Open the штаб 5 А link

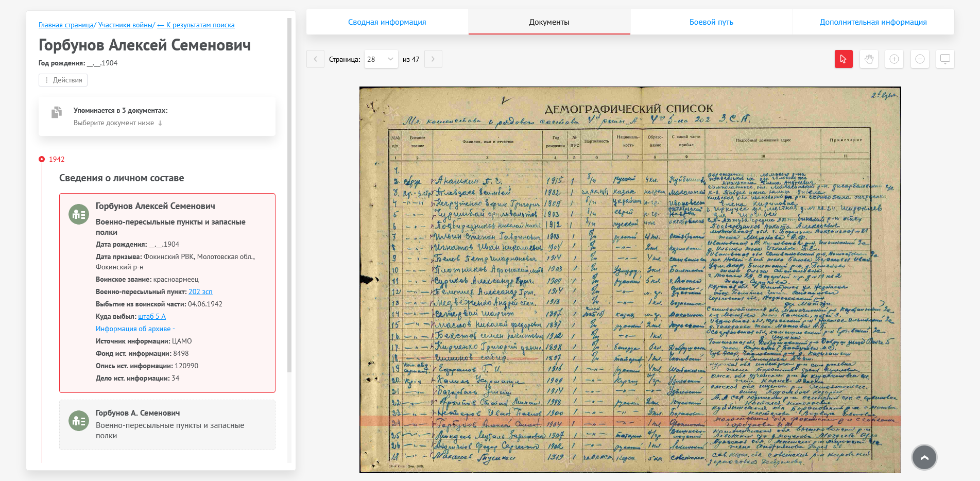click(x=152, y=317)
